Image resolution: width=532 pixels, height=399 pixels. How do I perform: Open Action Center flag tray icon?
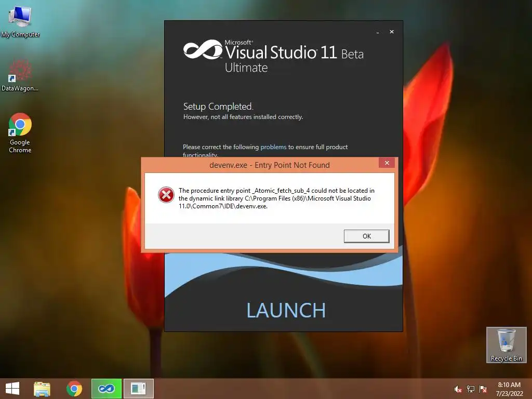click(483, 389)
